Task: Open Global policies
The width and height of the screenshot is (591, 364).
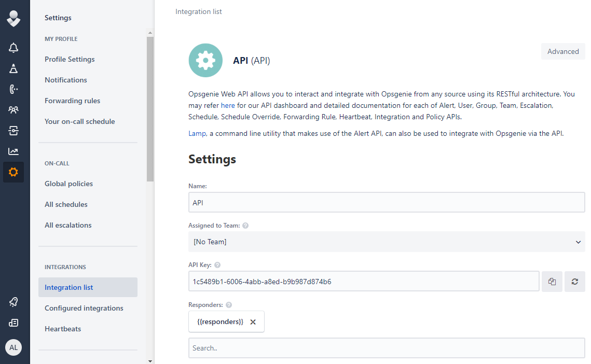Action: click(x=68, y=184)
